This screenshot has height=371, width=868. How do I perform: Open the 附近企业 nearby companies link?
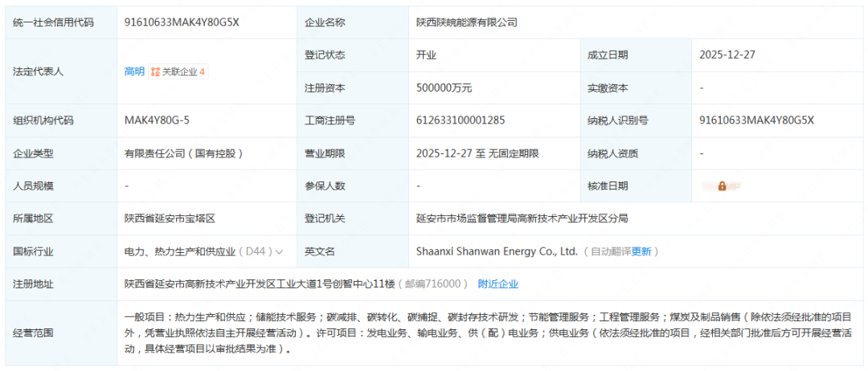[x=497, y=283]
